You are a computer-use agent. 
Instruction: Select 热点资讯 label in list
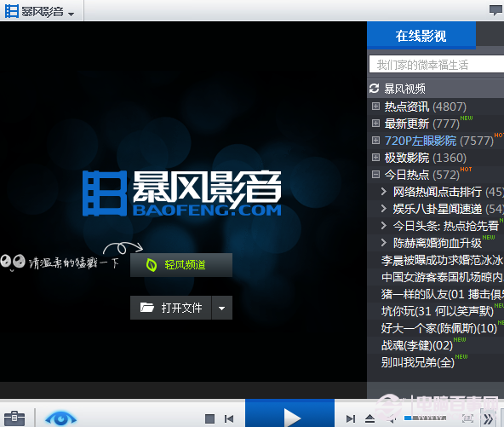pos(407,107)
